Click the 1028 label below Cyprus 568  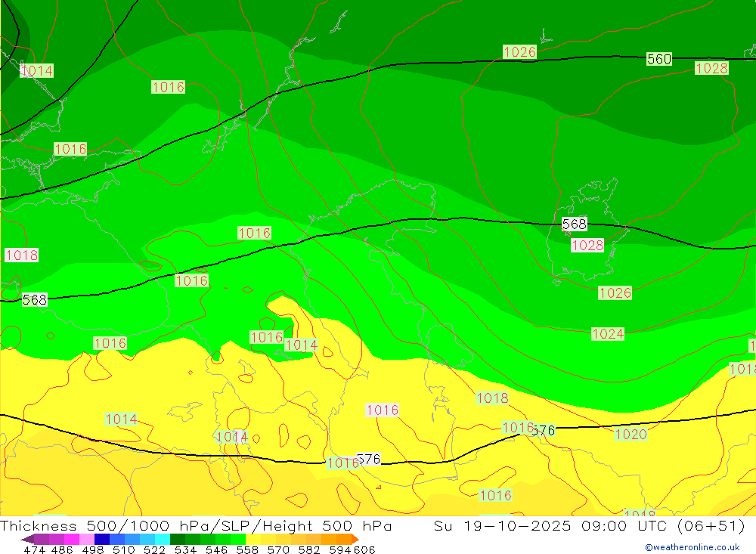(x=587, y=246)
